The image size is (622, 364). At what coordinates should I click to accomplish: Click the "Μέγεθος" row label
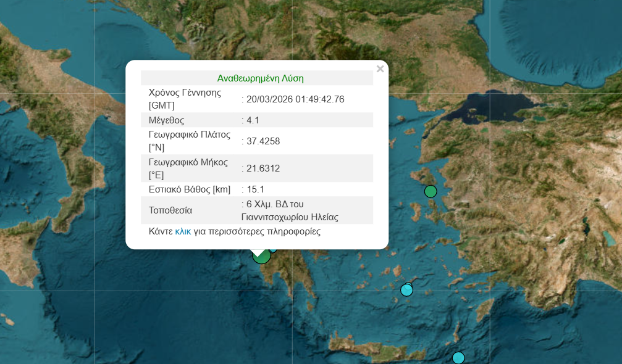coord(166,120)
